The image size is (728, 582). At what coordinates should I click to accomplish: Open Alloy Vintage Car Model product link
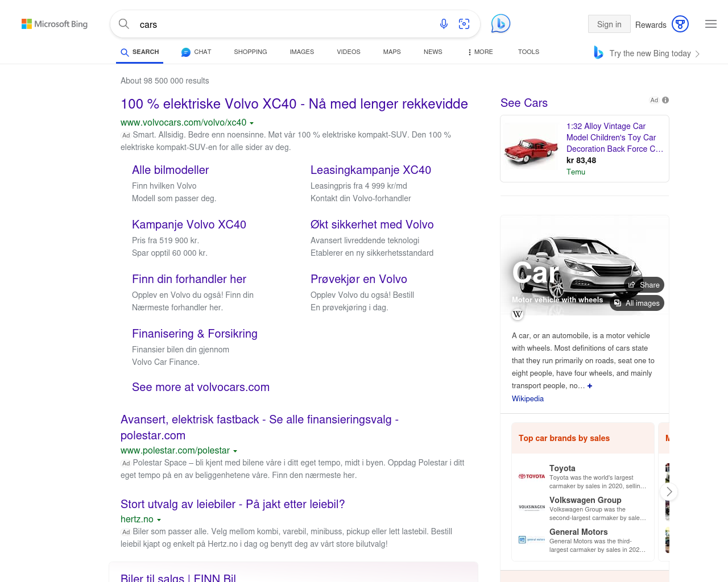615,138
